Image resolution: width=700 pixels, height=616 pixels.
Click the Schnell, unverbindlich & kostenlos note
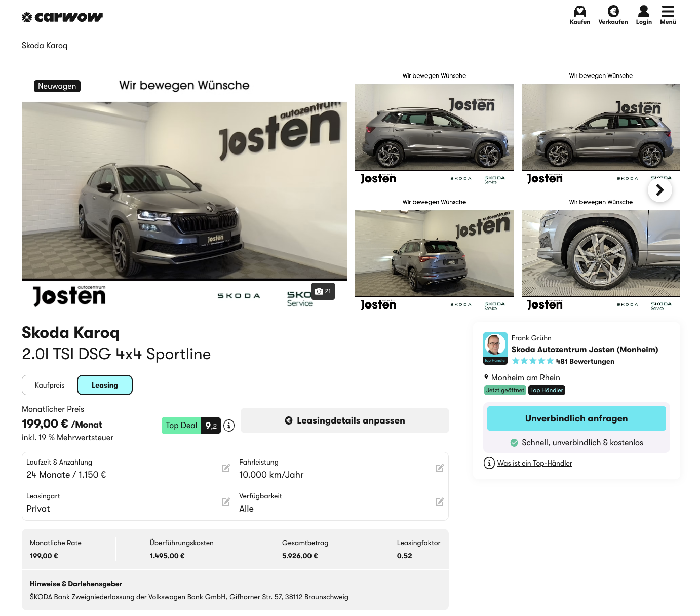point(582,443)
